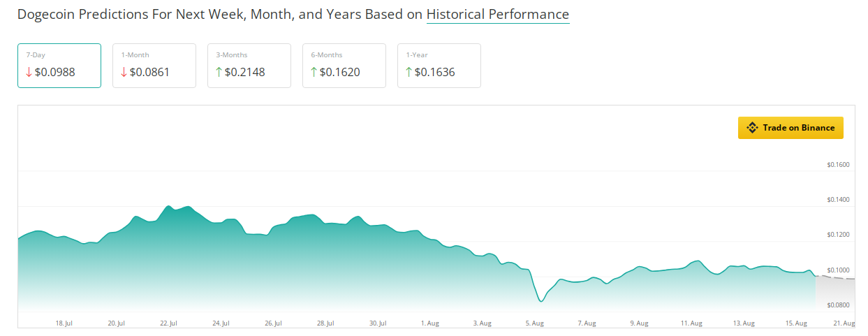868x336 pixels.
Task: Click the red down arrow in 7-Day card
Action: coord(29,72)
